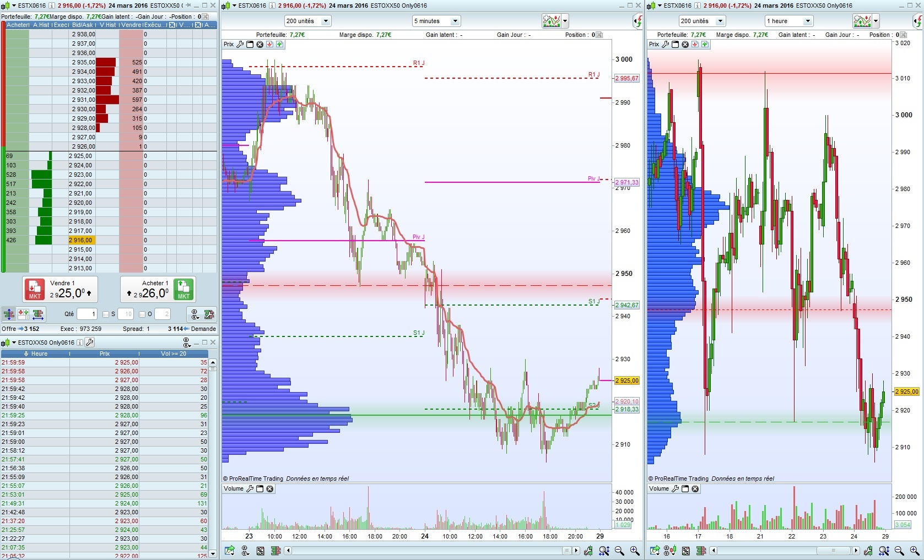Click the zoom-in magnifier on 5-minute chart
The width and height of the screenshot is (924, 560).
pyautogui.click(x=635, y=551)
